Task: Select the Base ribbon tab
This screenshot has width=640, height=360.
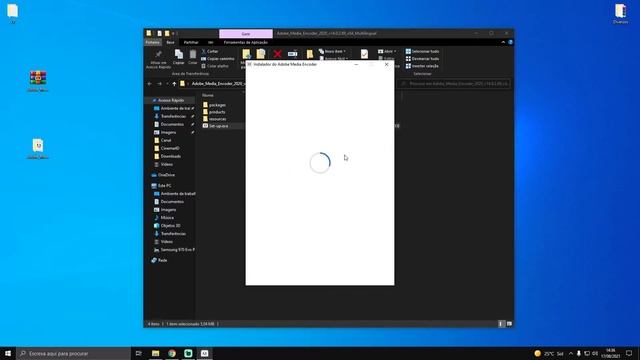Action: coord(170,42)
